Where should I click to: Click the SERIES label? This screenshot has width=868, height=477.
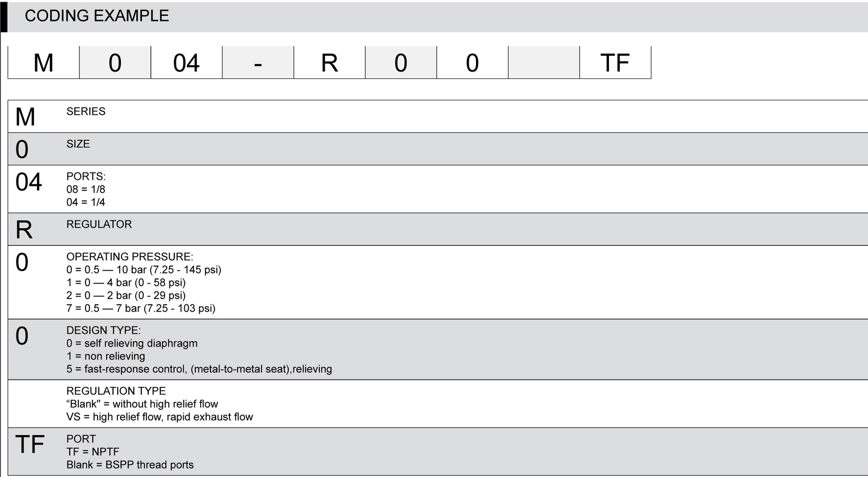point(86,112)
